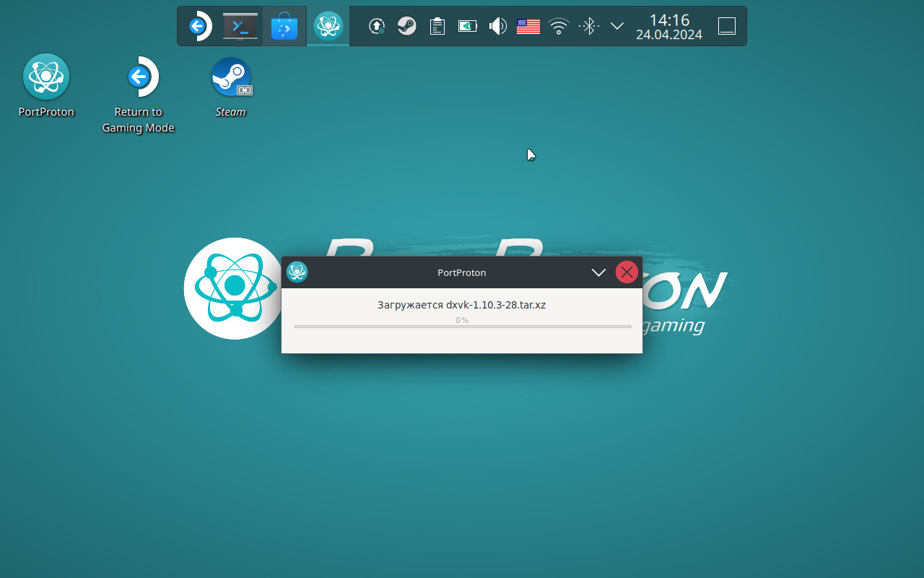Select the Steam desktop shortcut

click(x=231, y=87)
